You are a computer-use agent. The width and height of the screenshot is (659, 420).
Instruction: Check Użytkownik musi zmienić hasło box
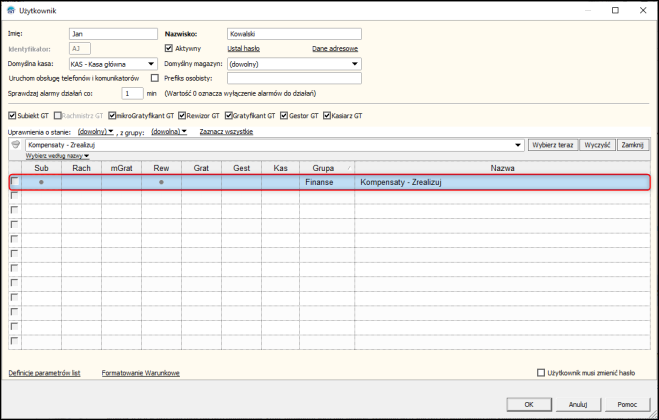pyautogui.click(x=541, y=372)
